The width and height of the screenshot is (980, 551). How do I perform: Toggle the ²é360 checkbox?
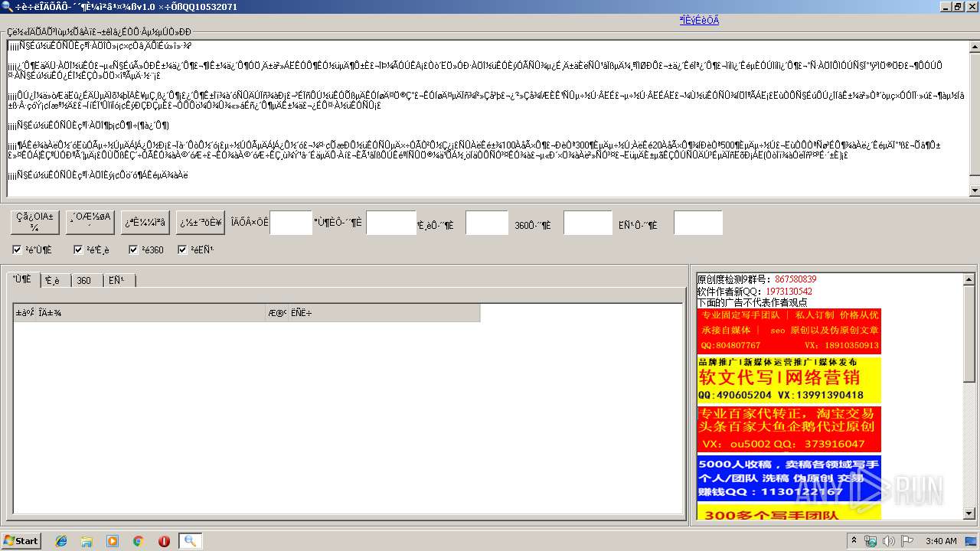click(x=133, y=249)
